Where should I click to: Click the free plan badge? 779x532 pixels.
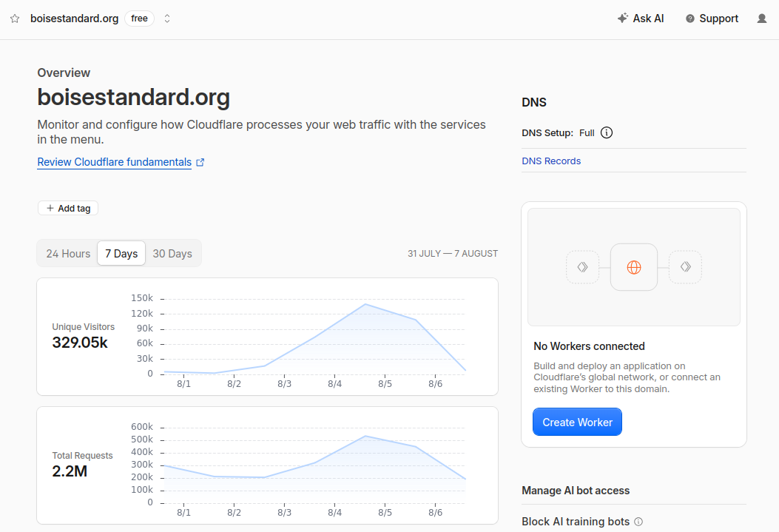pos(139,18)
